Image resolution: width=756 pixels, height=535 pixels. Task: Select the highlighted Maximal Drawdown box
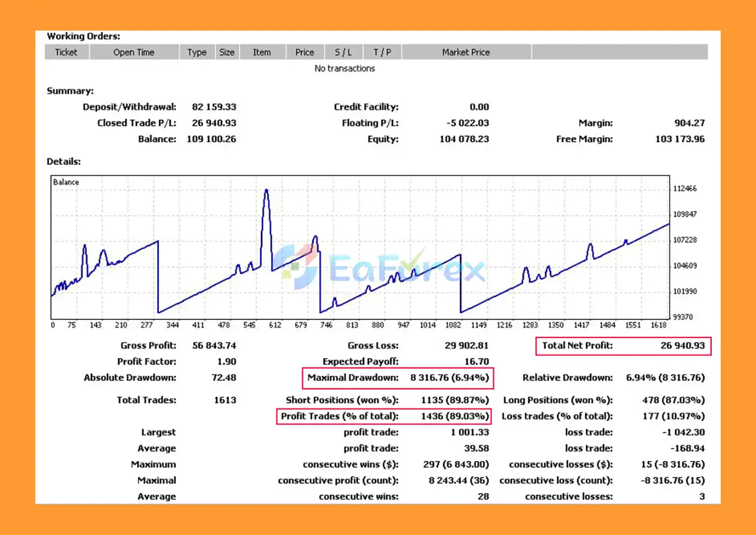point(397,378)
